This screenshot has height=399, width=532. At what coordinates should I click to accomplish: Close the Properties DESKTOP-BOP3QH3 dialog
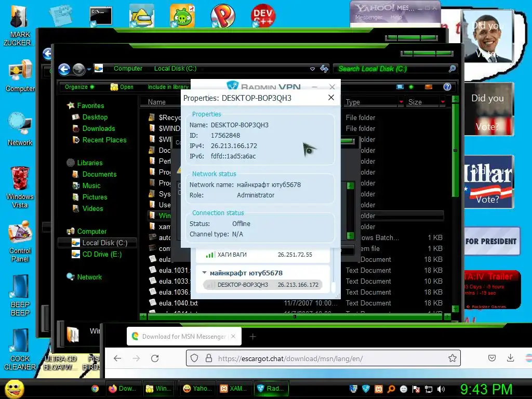[x=331, y=98]
